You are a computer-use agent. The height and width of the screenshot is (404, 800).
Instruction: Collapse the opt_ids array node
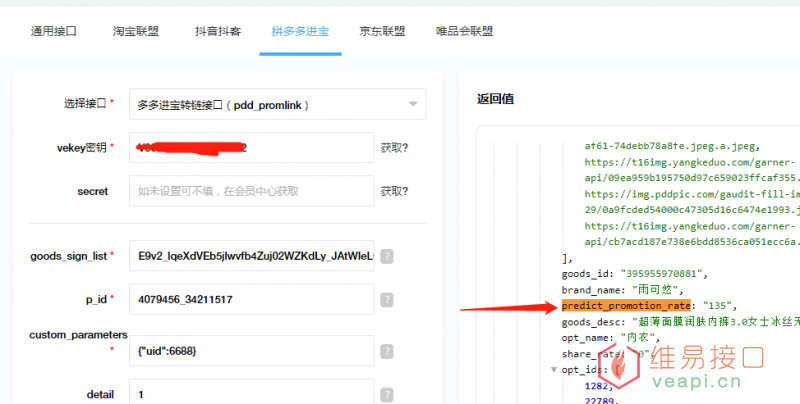[x=554, y=370]
